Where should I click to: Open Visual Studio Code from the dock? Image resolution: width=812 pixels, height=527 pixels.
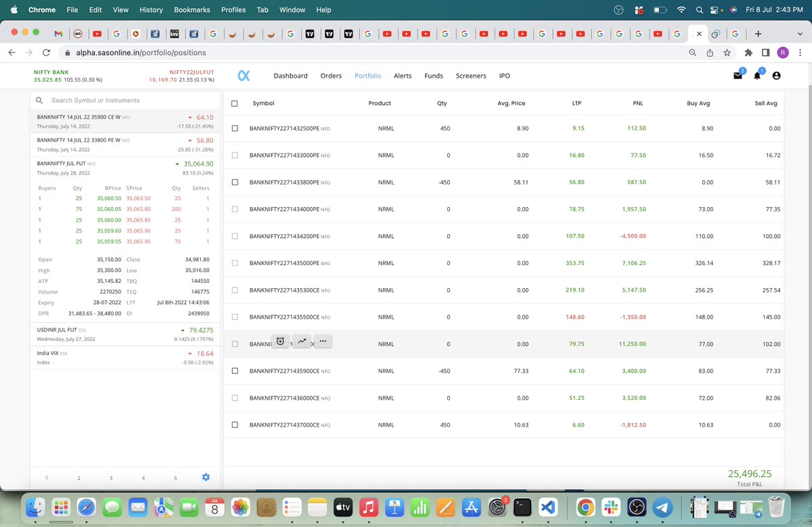pos(548,507)
